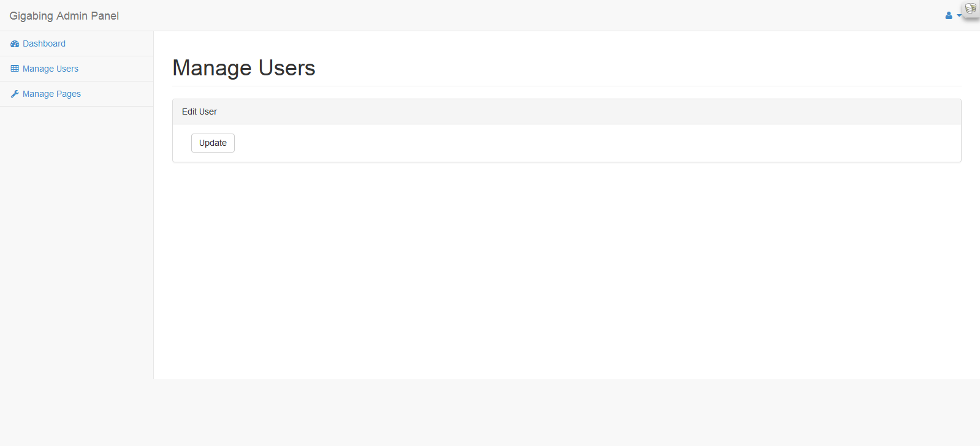Click the user profile icon in navbar
The image size is (980, 446).
(948, 16)
